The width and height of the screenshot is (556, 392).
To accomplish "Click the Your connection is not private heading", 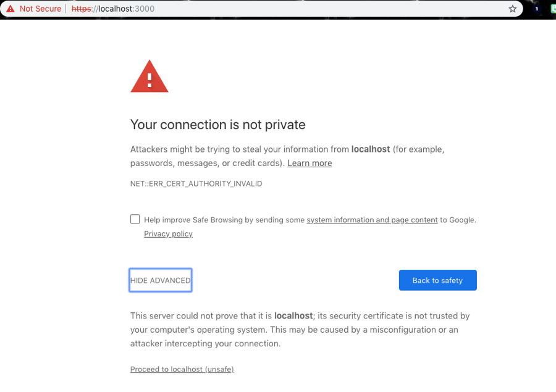I will [x=217, y=125].
